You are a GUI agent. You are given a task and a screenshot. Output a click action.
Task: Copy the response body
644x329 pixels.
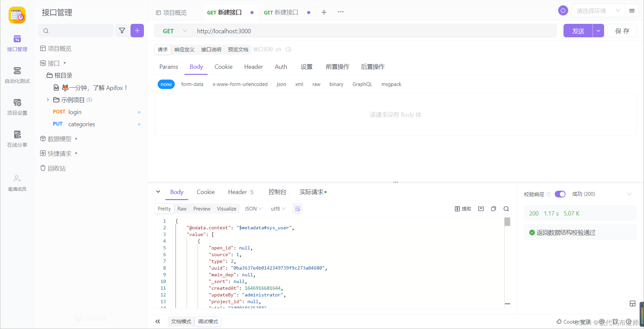[493, 209]
